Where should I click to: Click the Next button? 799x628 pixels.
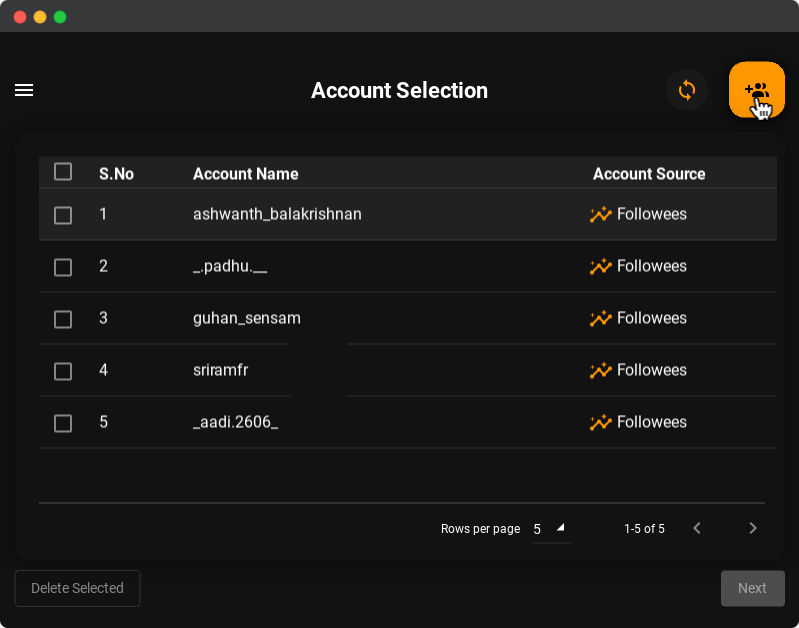[x=752, y=588]
